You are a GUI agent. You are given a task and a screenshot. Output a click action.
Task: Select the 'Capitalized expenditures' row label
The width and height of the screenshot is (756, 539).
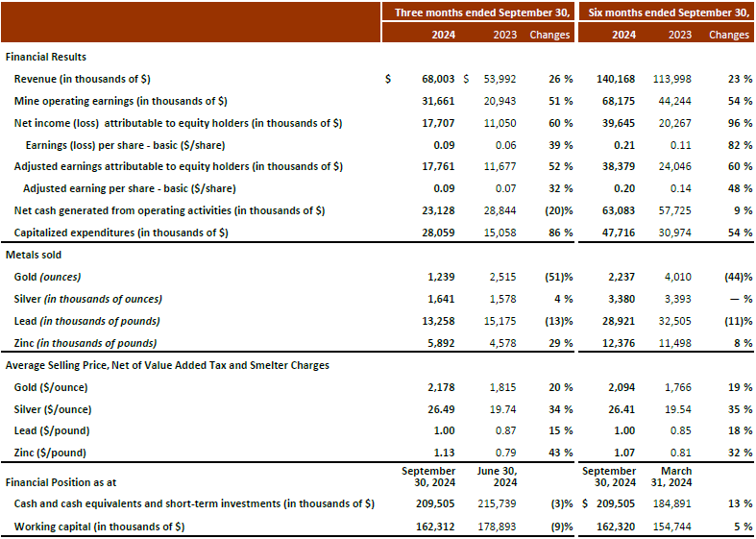[121, 232]
